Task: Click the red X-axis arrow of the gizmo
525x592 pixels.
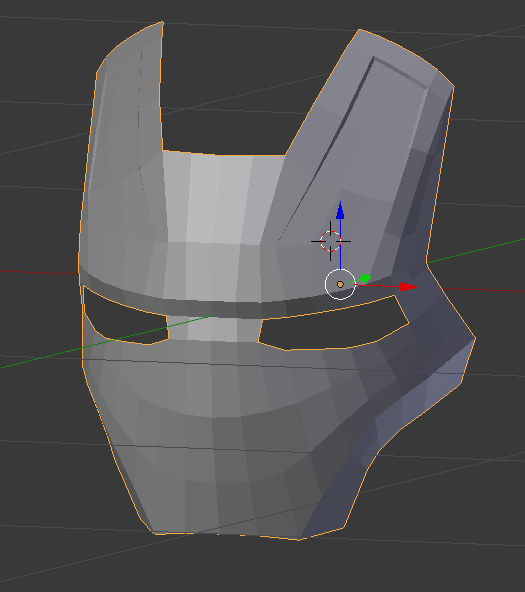Action: (x=409, y=287)
